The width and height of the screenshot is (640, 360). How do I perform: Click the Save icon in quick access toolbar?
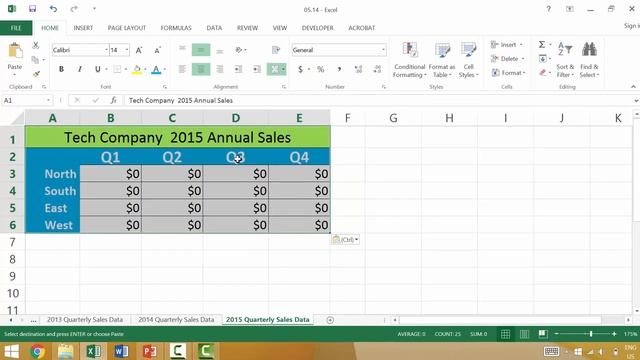pyautogui.click(x=32, y=9)
